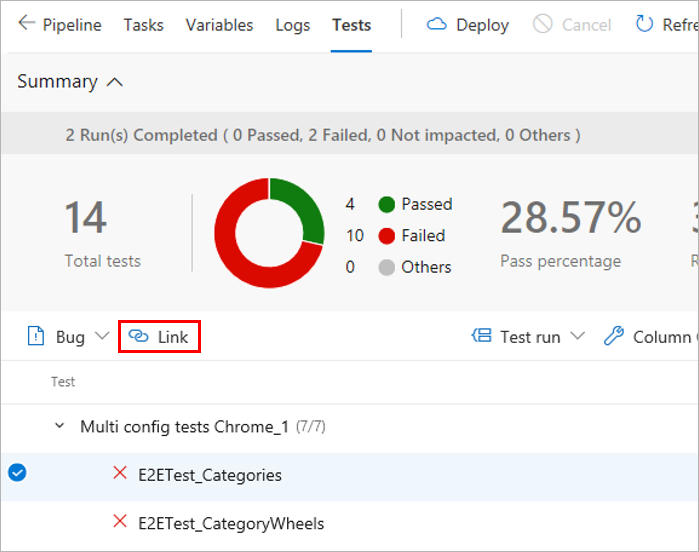Click the 'Pass percentage' label
699x552 pixels.
click(x=560, y=261)
